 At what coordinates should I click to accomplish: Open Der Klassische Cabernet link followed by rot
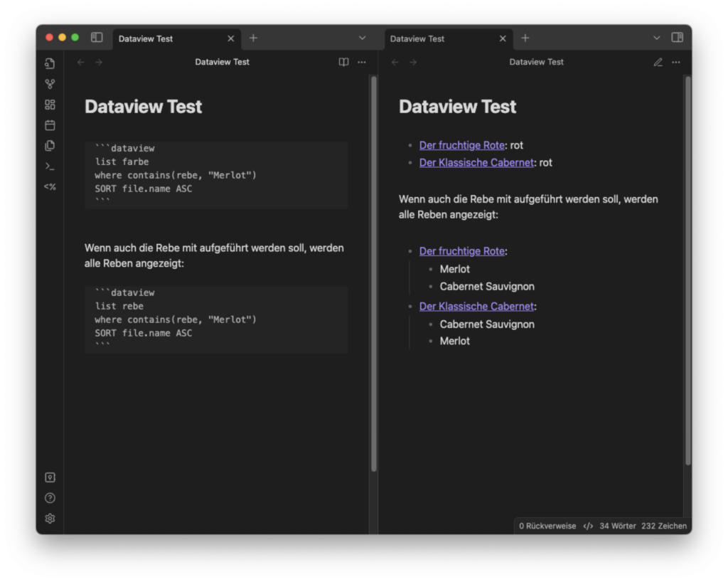(476, 162)
